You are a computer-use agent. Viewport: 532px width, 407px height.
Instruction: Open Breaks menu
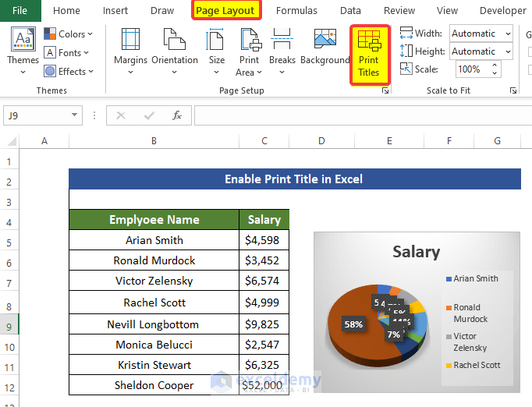tap(282, 51)
